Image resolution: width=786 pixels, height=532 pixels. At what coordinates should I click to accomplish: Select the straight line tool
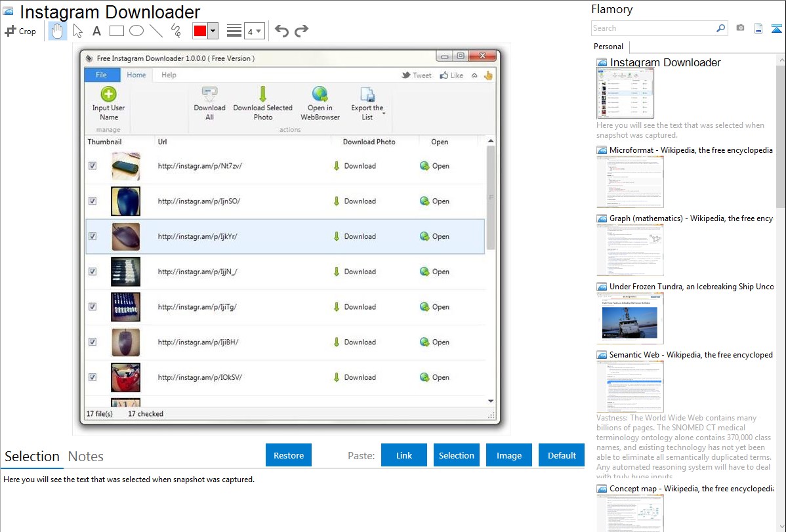155,31
